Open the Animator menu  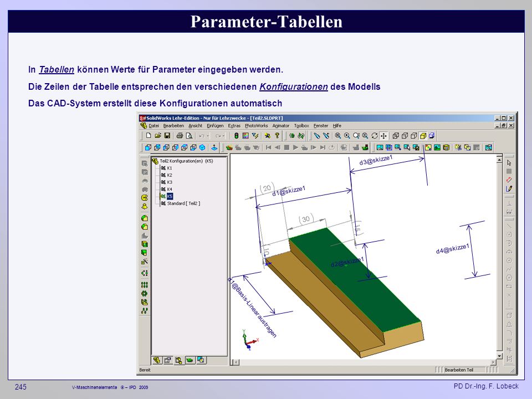(280, 126)
